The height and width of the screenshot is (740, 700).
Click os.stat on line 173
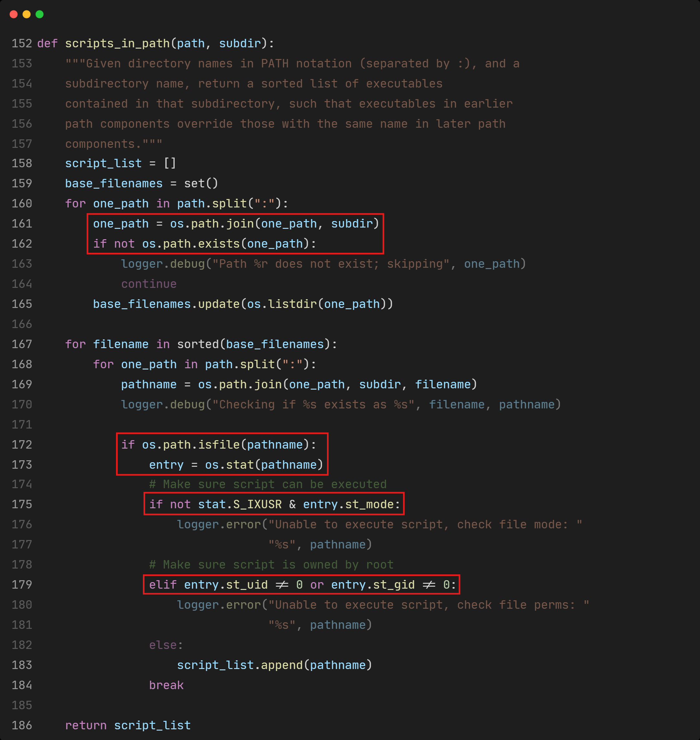click(229, 464)
